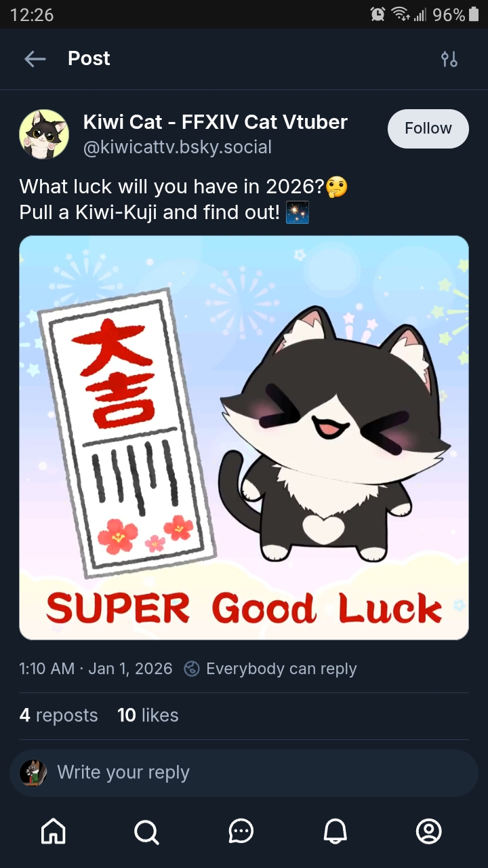Tap Kiwi Cat's profile avatar
The width and height of the screenshot is (488, 868).
44,134
